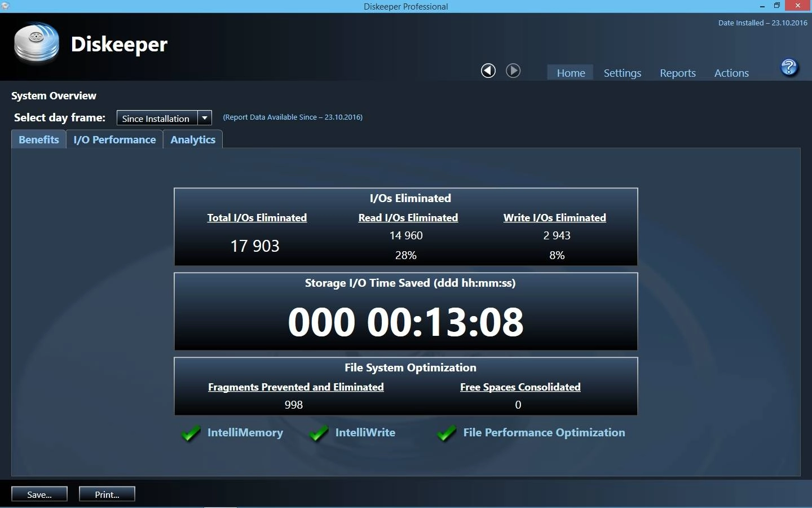The height and width of the screenshot is (508, 812).
Task: Click the IntelliWrite label
Action: point(365,433)
